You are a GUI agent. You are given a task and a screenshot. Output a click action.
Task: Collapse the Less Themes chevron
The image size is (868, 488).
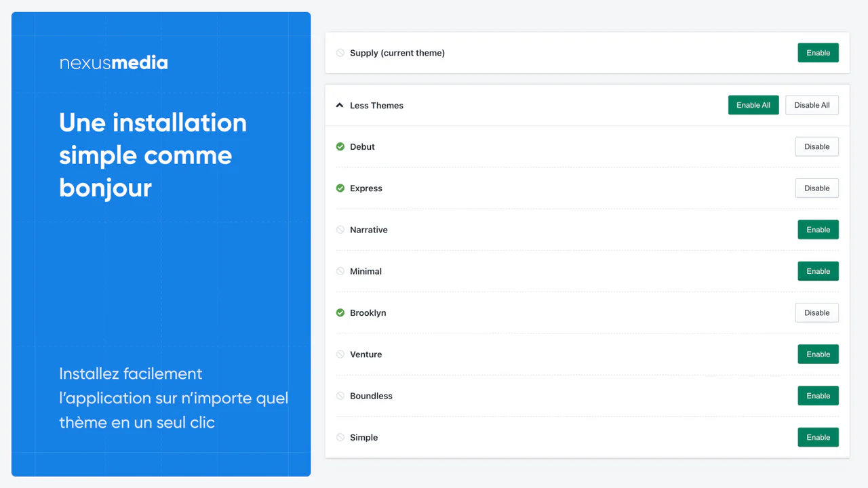[x=340, y=105]
